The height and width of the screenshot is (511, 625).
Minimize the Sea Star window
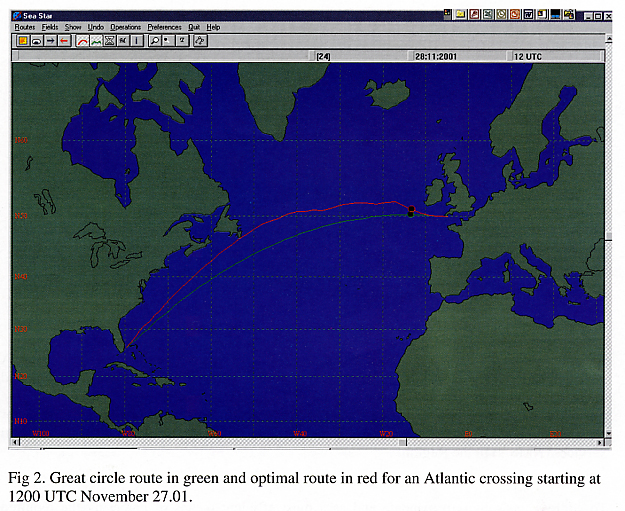tap(589, 16)
